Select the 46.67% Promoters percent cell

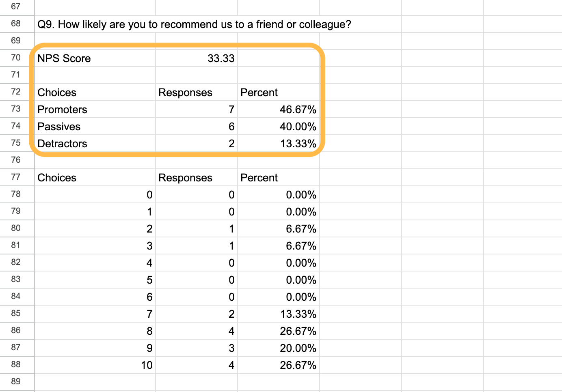coord(298,110)
